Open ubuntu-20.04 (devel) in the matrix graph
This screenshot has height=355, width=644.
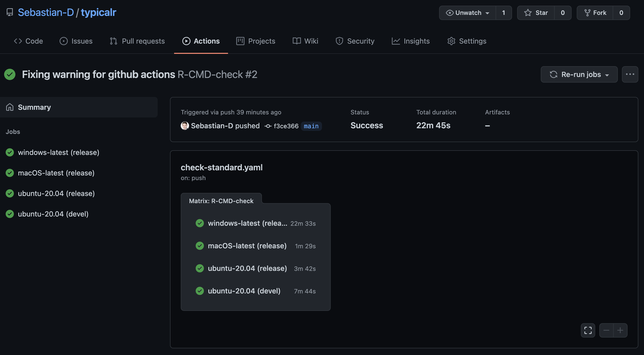click(x=255, y=291)
